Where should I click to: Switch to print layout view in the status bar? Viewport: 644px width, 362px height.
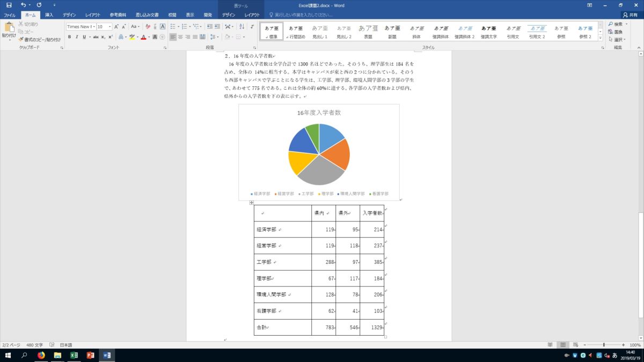[x=563, y=345]
